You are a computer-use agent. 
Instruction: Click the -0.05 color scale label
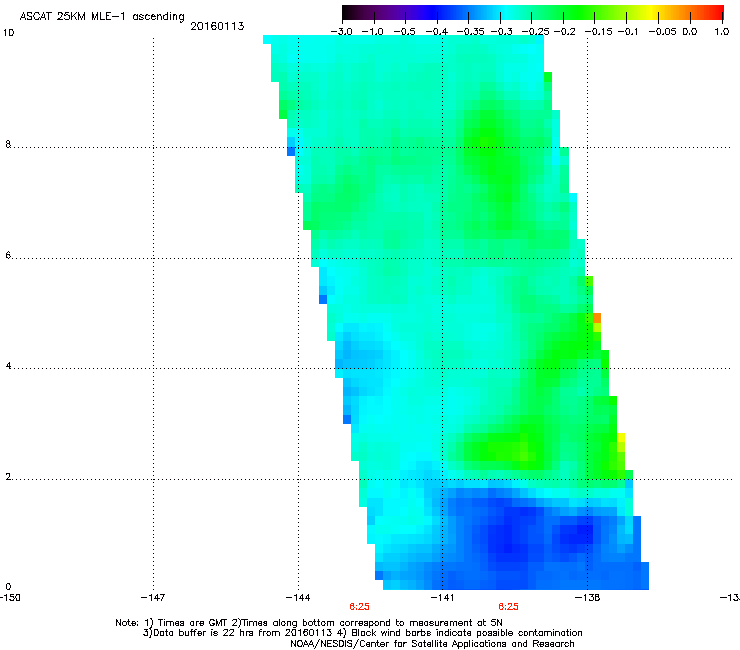click(662, 32)
